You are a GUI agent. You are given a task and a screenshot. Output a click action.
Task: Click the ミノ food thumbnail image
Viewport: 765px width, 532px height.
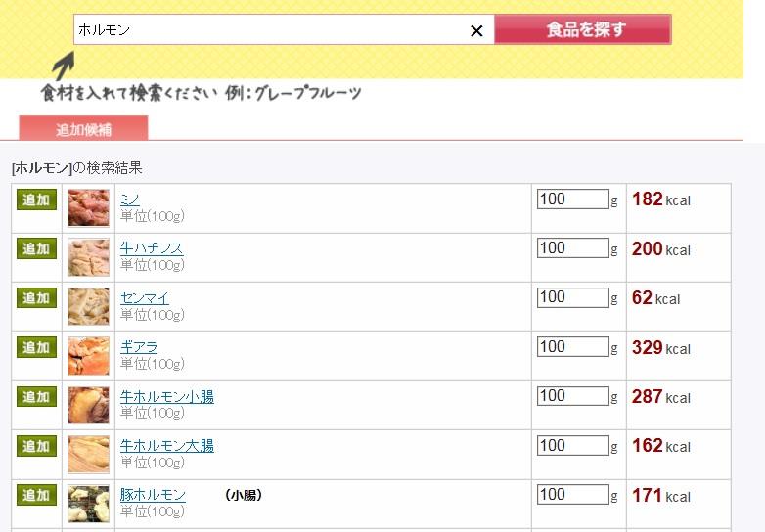click(88, 207)
